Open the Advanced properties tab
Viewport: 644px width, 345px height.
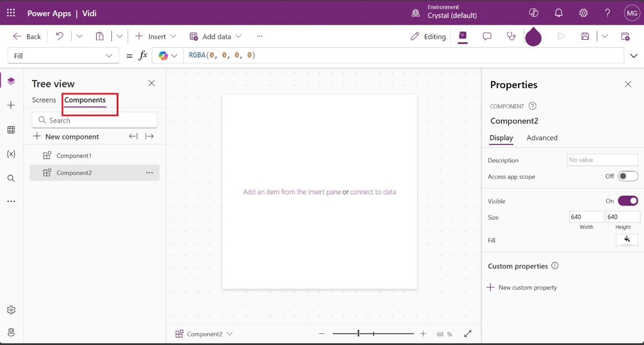click(x=542, y=138)
